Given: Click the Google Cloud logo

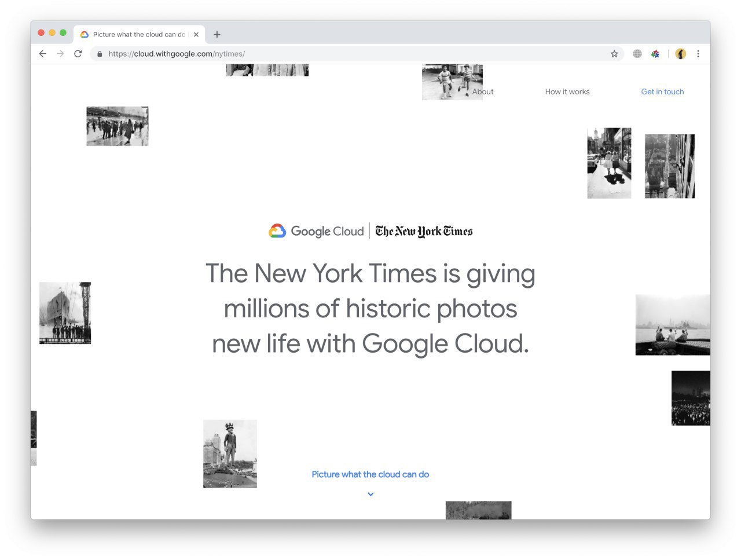Looking at the screenshot, I should pos(316,231).
